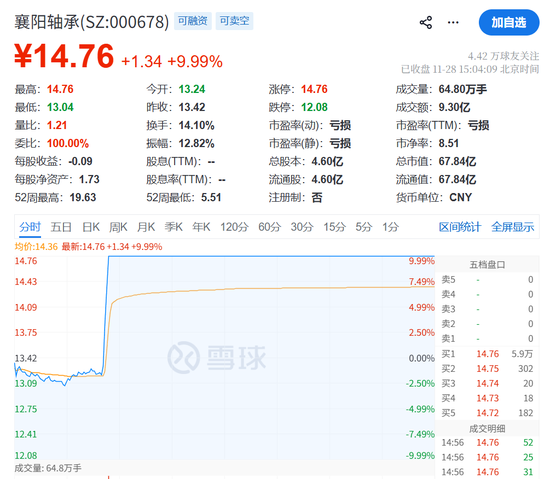Click the 买3 row at 14.74
The height and width of the screenshot is (479, 550).
click(487, 383)
